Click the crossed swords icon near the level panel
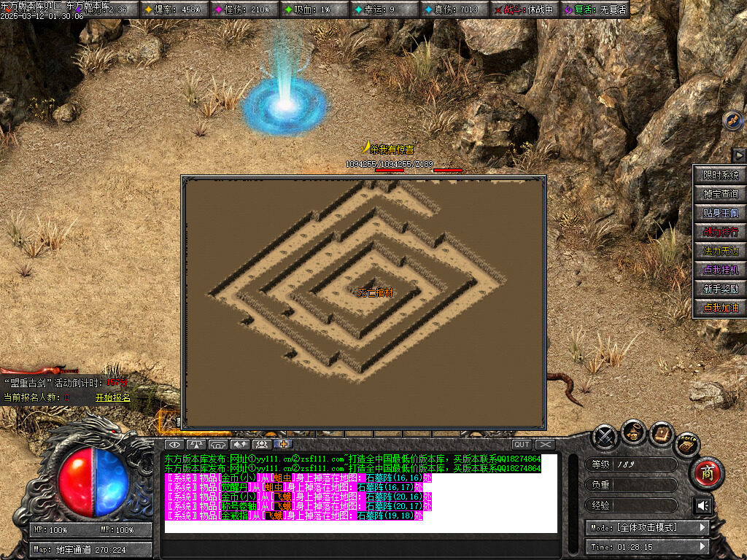 click(605, 437)
